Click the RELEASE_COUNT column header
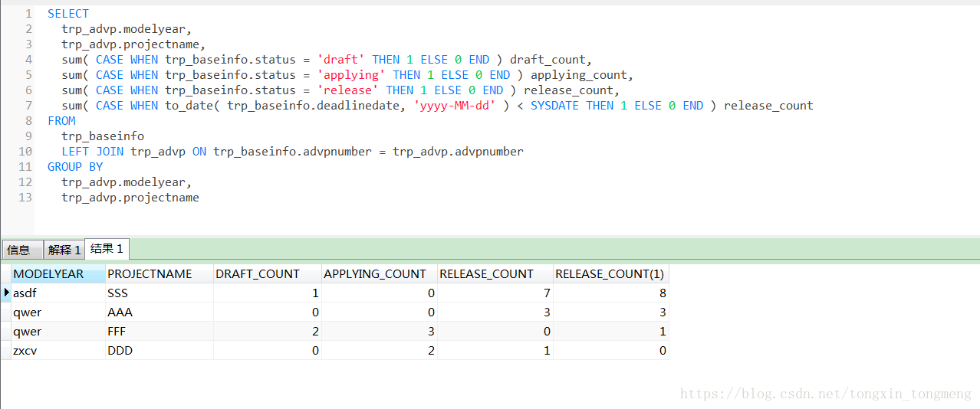 click(x=495, y=274)
